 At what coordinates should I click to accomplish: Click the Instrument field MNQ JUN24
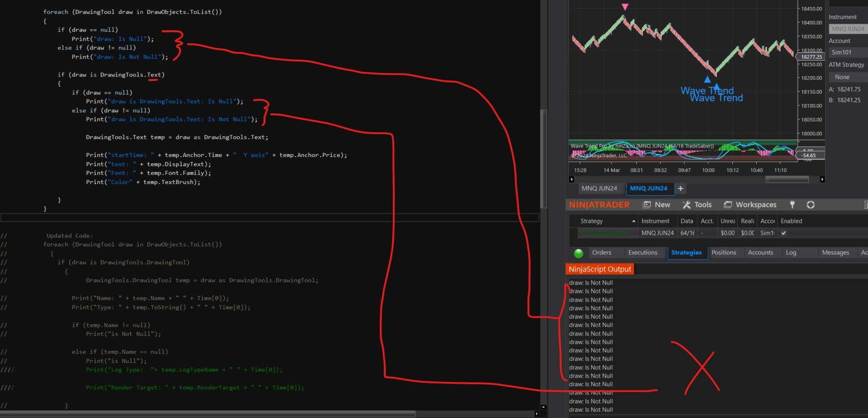(848, 29)
